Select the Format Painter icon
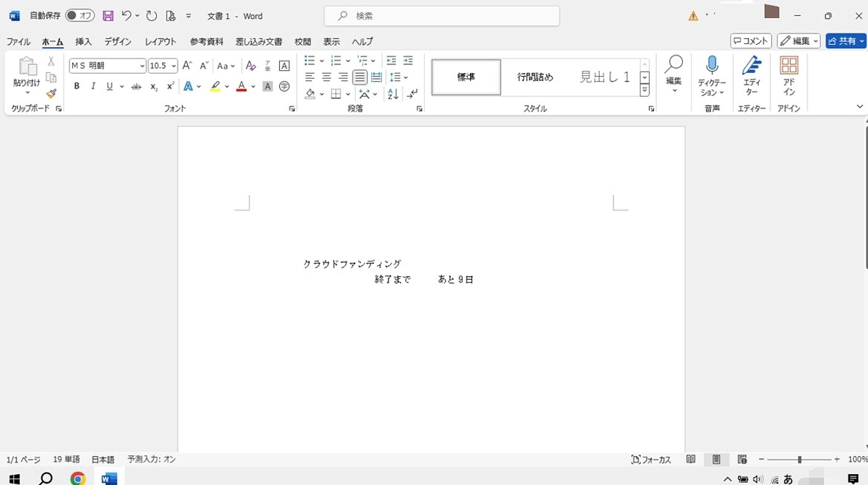This screenshot has height=485, width=868. 51,93
